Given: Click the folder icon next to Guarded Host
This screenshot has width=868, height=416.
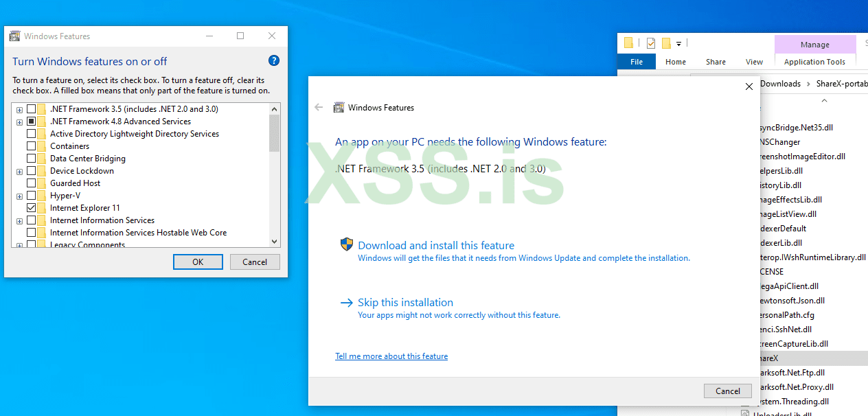Looking at the screenshot, I should point(42,183).
